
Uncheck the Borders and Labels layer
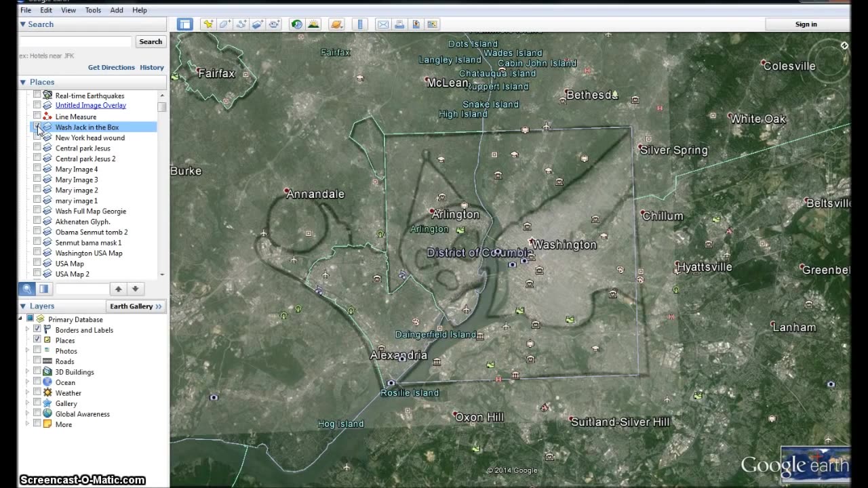tap(37, 329)
